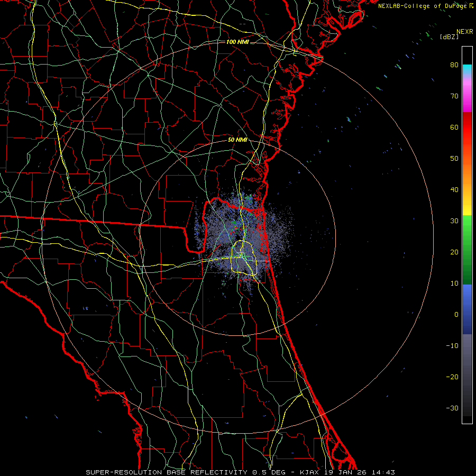476x476 pixels.
Task: Click the 40 value on the color scale
Action: 454,190
